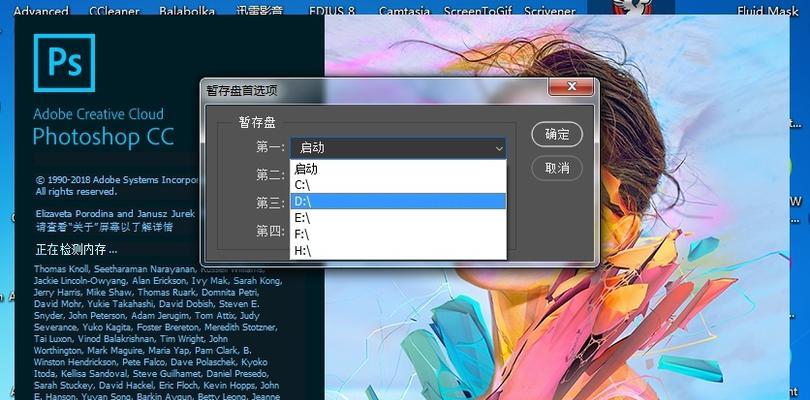The height and width of the screenshot is (400, 810).
Task: Open the ScreenToGif desktop shortcut
Action: [478, 11]
